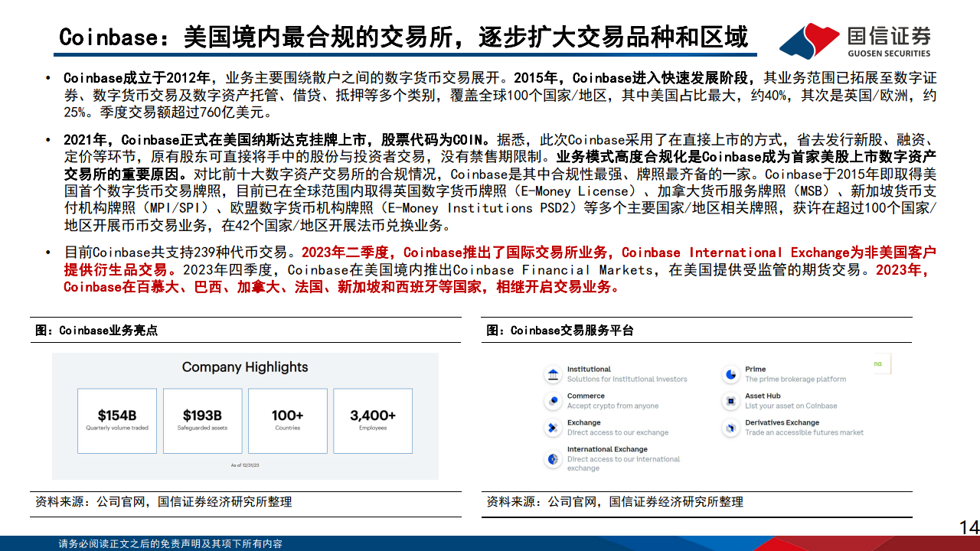Click the '图：Coinbase交易服务平台' caption

pyautogui.click(x=560, y=331)
